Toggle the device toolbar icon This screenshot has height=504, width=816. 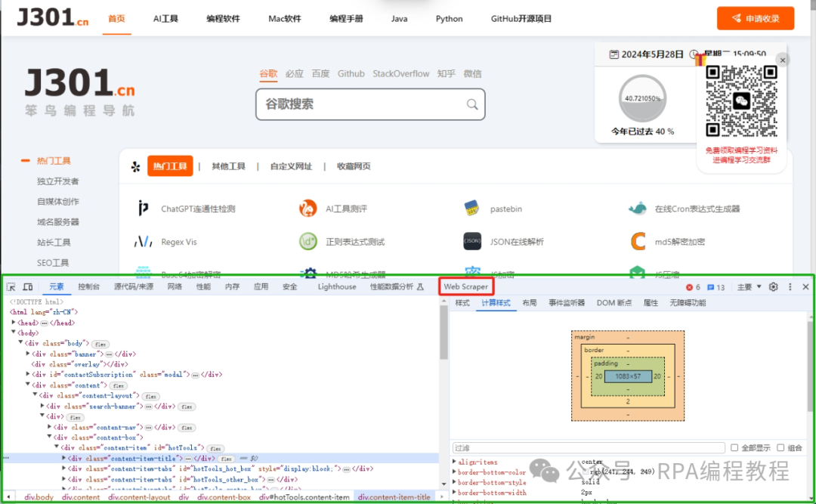pos(28,287)
